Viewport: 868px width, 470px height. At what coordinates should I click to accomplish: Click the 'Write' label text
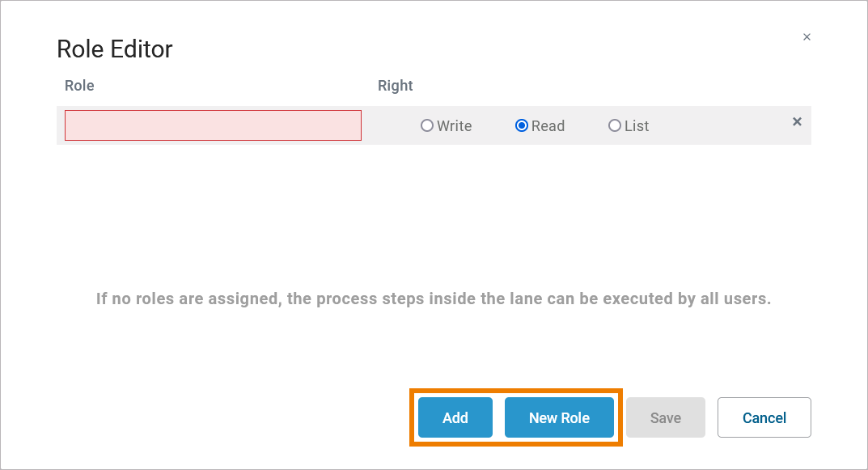455,126
